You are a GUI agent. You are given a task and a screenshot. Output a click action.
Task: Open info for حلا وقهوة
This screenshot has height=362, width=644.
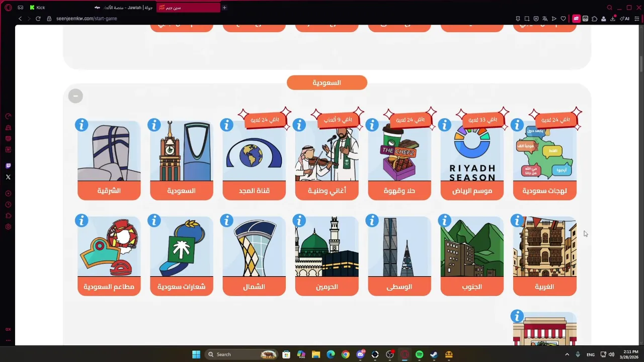372,125
